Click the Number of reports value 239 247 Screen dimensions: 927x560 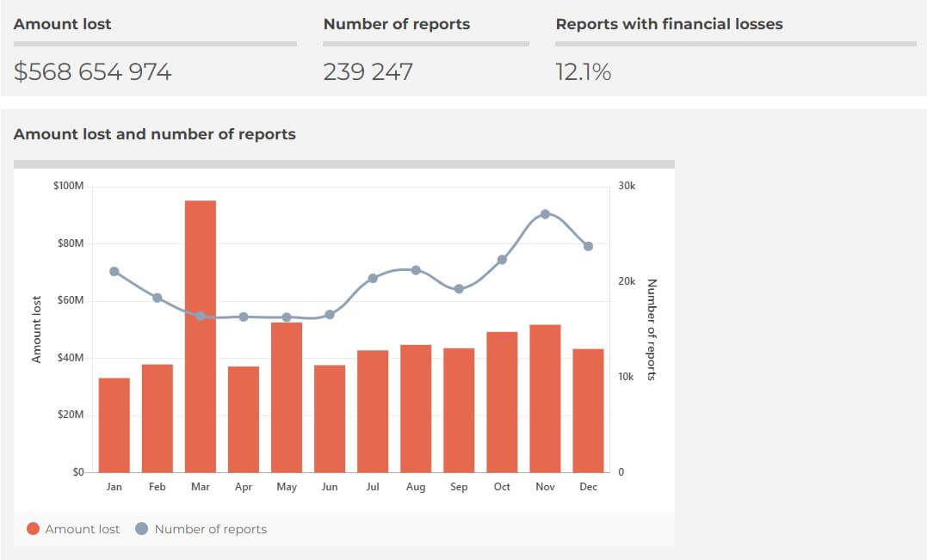368,71
